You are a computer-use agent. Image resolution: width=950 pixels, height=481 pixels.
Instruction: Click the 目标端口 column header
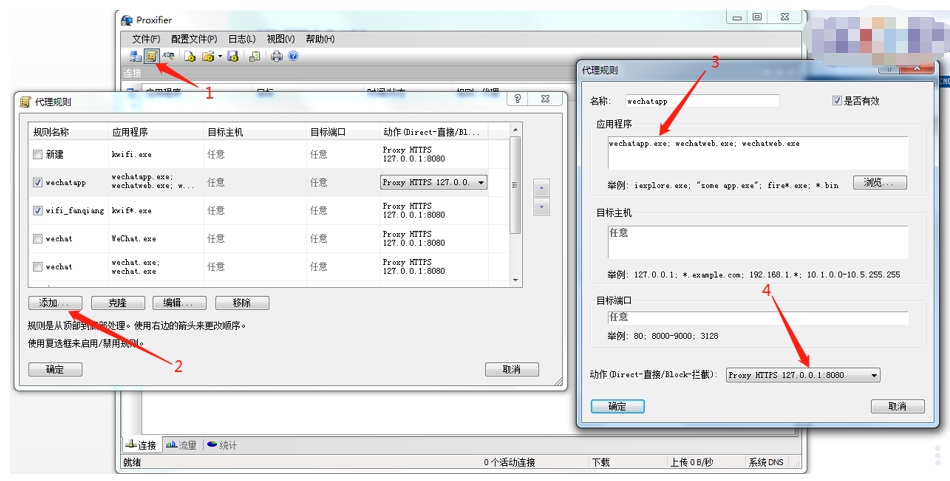coord(342,132)
